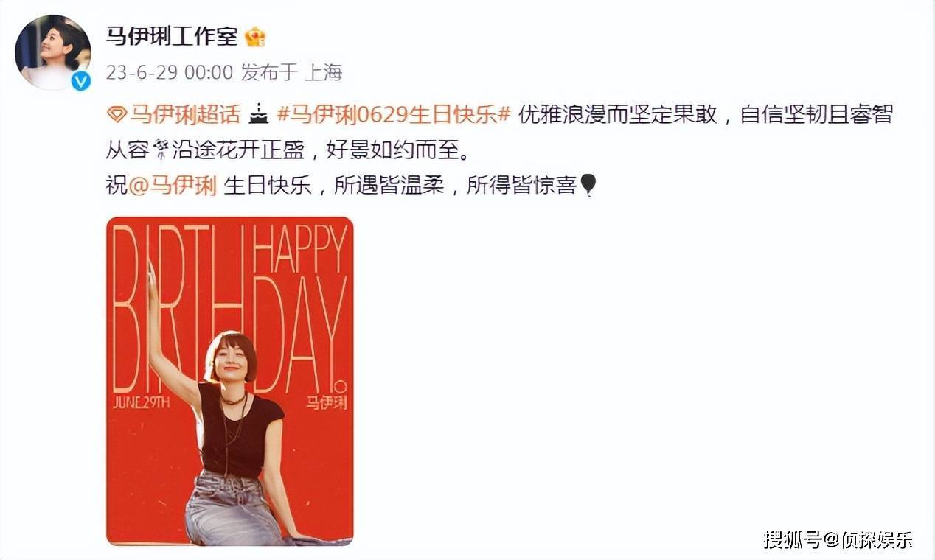The height and width of the screenshot is (560, 935).
Task: Click the flower emoji after 从容
Action: (x=160, y=150)
